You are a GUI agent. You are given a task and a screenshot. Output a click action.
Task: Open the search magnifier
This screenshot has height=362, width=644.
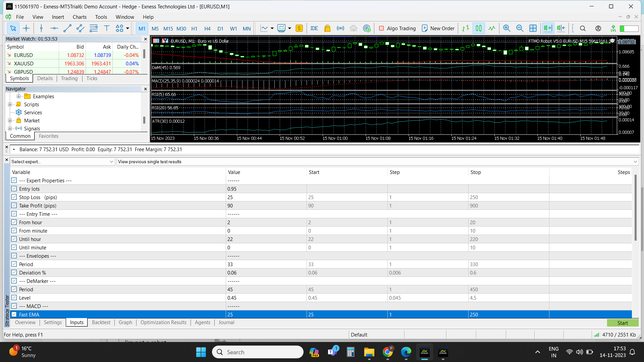[x=583, y=28]
